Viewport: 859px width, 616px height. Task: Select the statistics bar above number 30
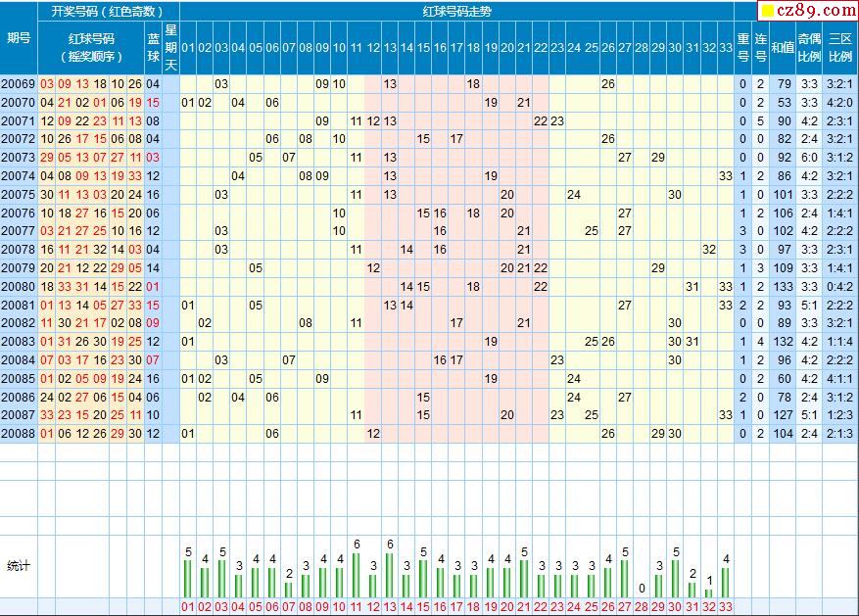675,579
